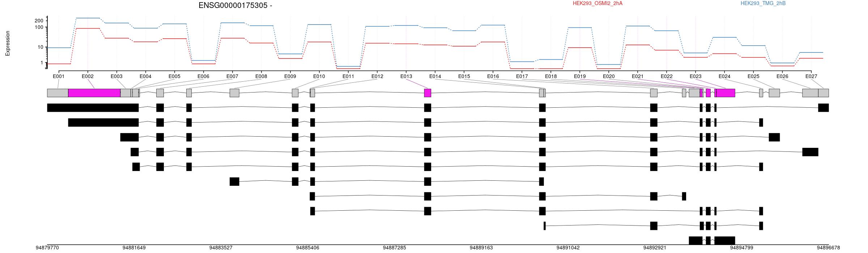Click exon label E001
This screenshot has height=253, width=868.
(59, 76)
